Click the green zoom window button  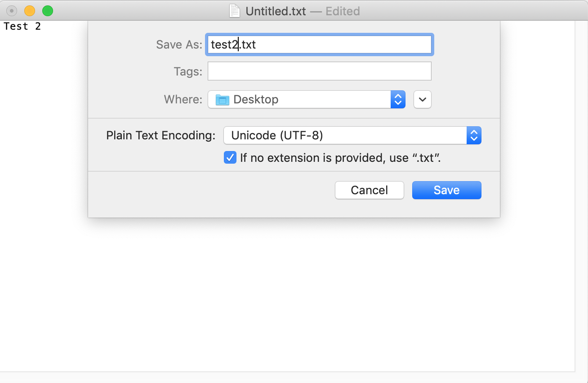(47, 11)
